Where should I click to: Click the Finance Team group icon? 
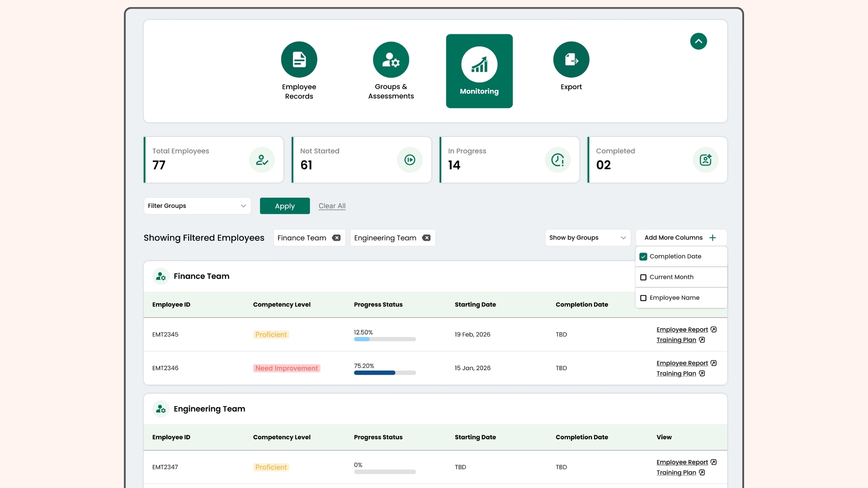(160, 277)
